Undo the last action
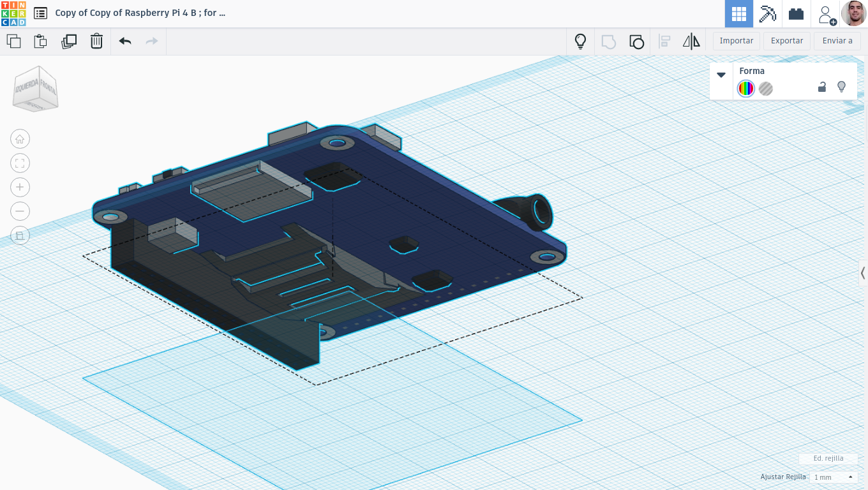868x490 pixels. coord(125,41)
